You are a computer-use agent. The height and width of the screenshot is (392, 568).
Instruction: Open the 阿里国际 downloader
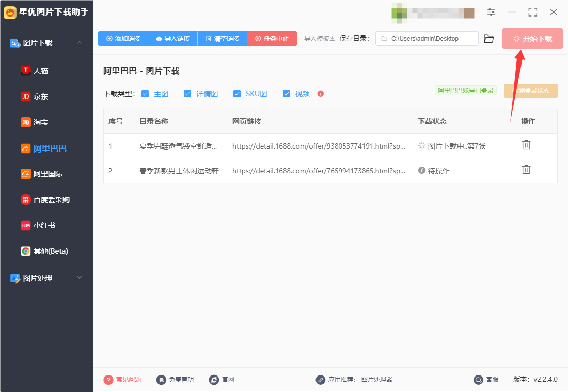41,174
